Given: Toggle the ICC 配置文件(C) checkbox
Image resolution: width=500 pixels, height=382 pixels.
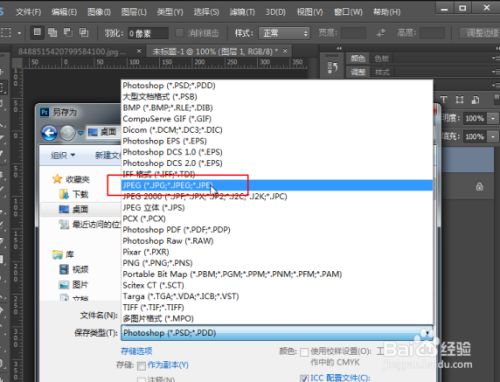Looking at the screenshot, I should [x=304, y=378].
